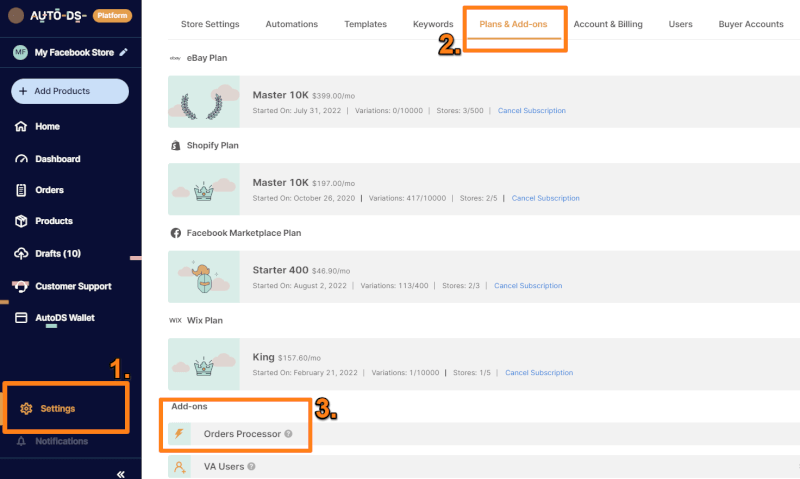
Task: Click the Orders Processor add-on label
Action: (x=242, y=434)
